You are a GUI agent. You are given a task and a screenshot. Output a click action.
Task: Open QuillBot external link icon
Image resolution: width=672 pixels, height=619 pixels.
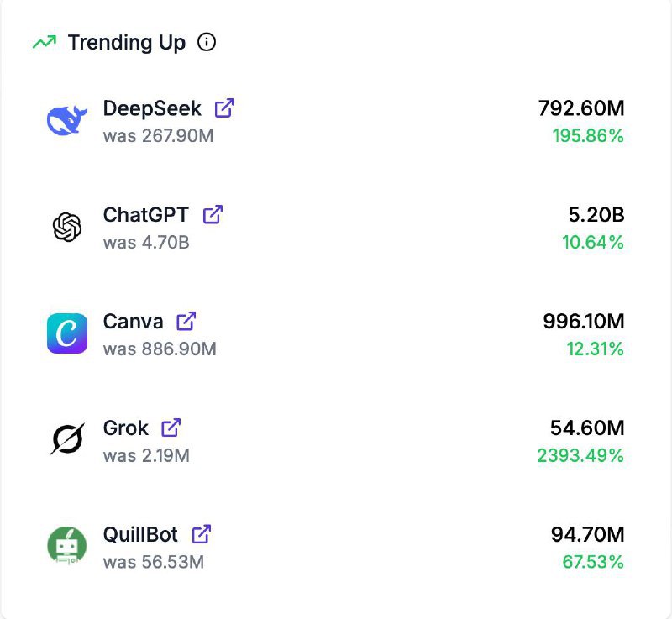tap(201, 533)
